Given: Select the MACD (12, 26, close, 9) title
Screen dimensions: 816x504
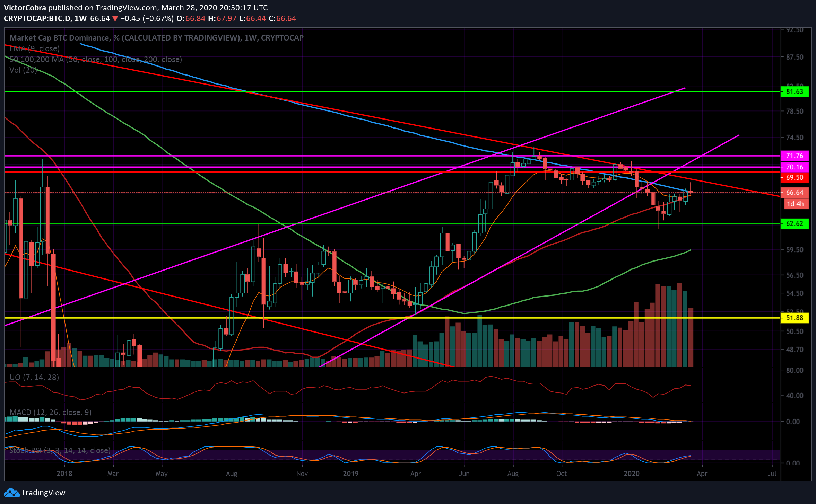Looking at the screenshot, I should point(51,413).
